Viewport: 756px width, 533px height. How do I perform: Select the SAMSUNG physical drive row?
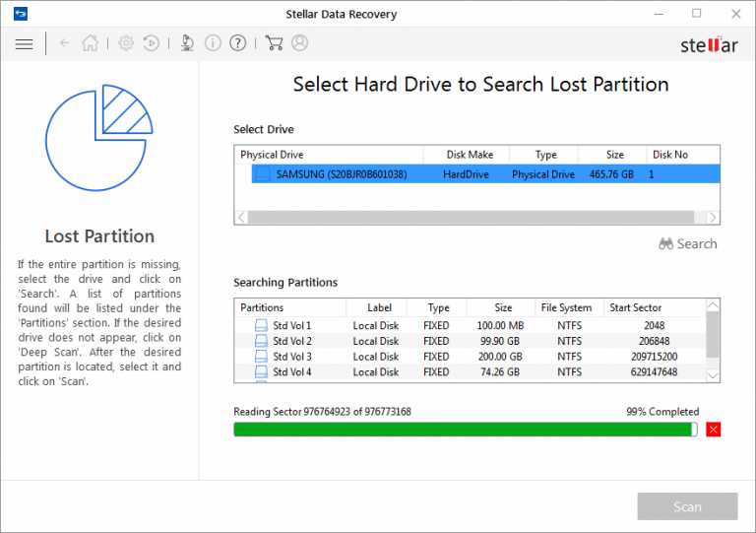coord(476,174)
